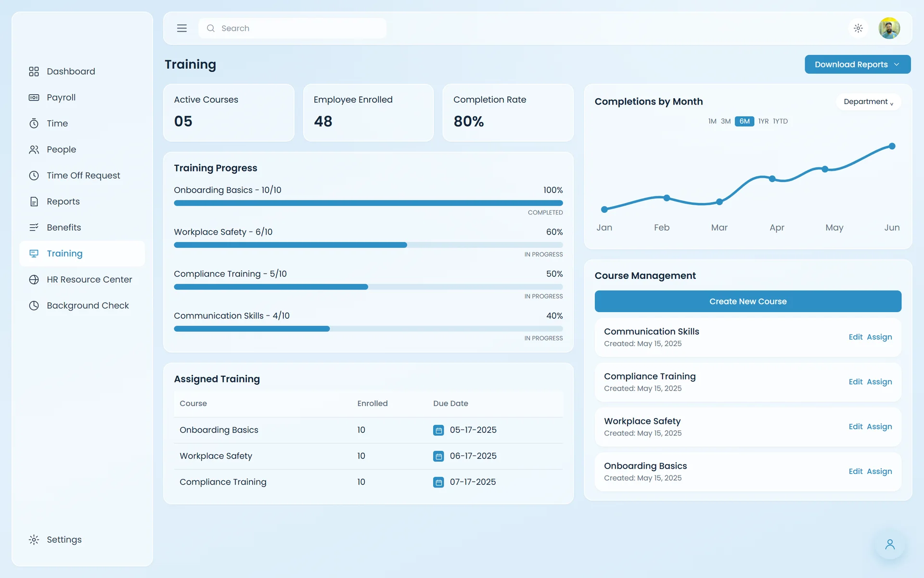The image size is (924, 578).
Task: Select the 6M time range
Action: (x=744, y=121)
